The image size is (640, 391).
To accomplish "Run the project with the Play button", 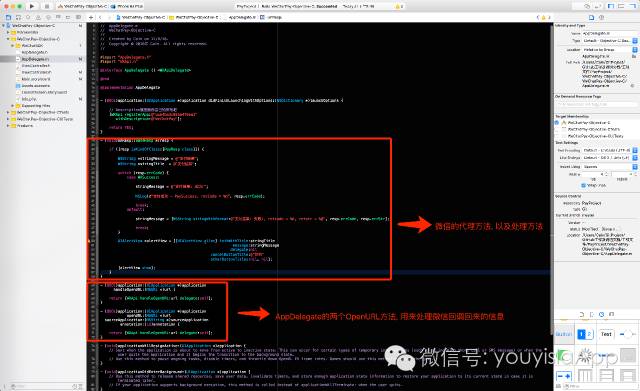I will pyautogui.click(x=32, y=6).
